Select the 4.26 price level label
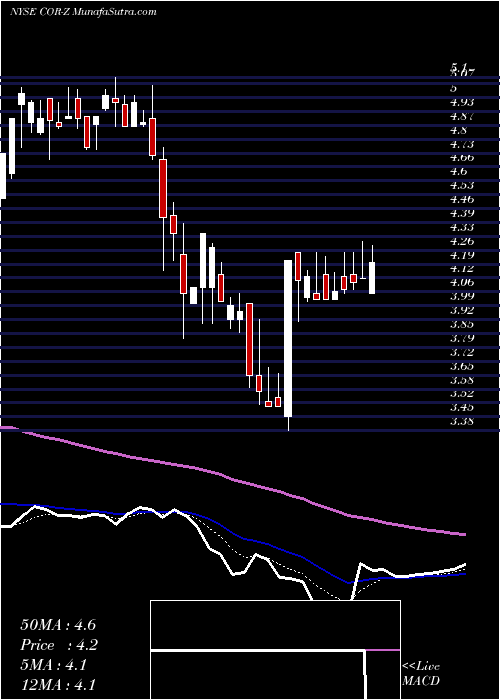500x700 pixels. (x=462, y=241)
